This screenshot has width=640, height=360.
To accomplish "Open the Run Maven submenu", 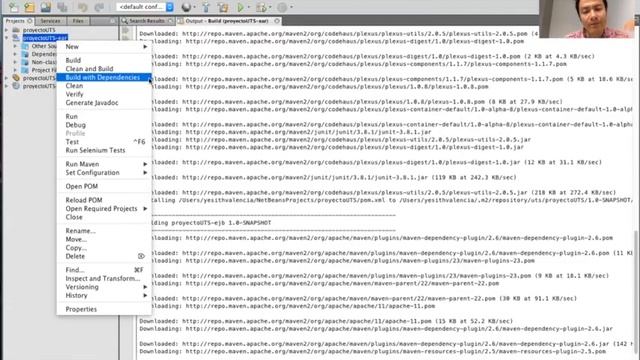I will point(104,164).
